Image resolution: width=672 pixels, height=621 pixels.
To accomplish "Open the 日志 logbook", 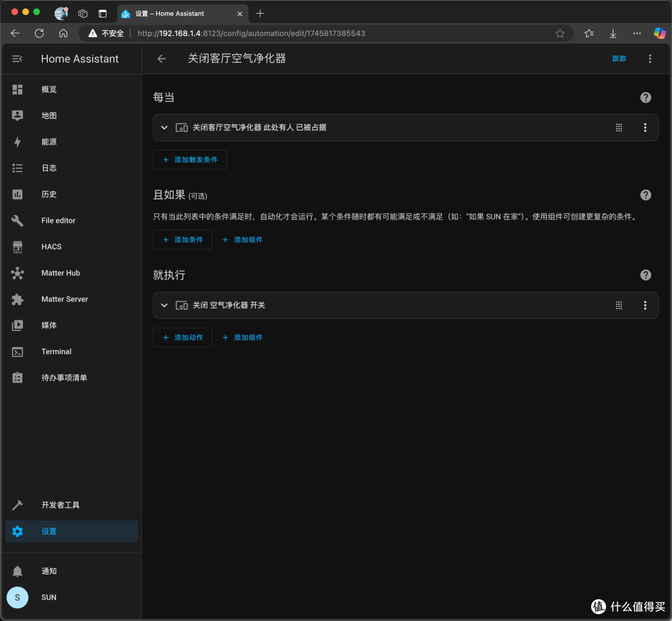I will pos(72,168).
